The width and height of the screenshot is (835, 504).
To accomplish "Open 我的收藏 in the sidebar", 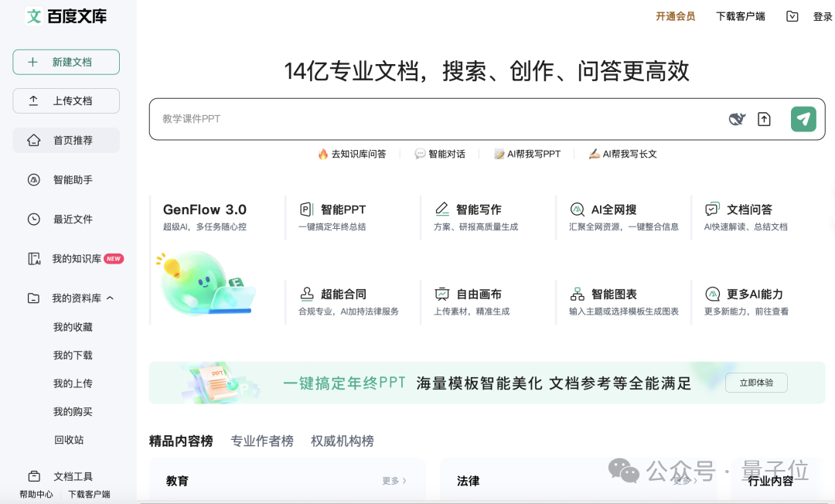I will [x=73, y=327].
